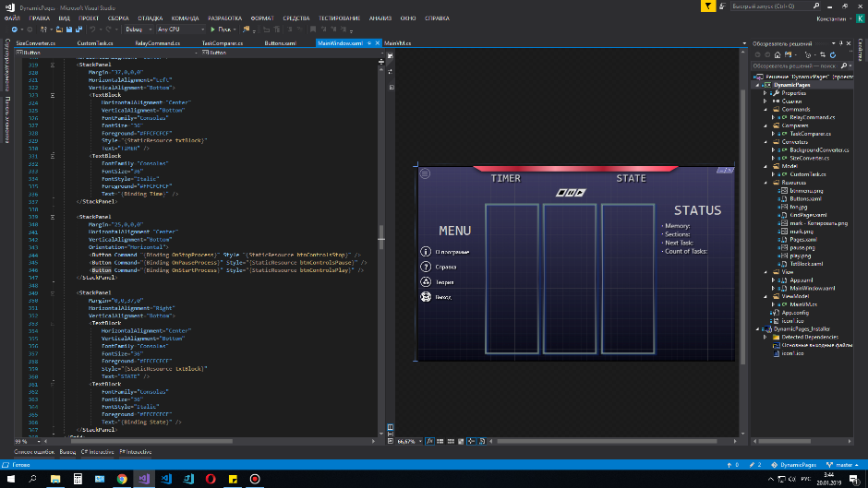Click the Undo arrow in the toolbar
This screenshot has height=488, width=868.
92,30
